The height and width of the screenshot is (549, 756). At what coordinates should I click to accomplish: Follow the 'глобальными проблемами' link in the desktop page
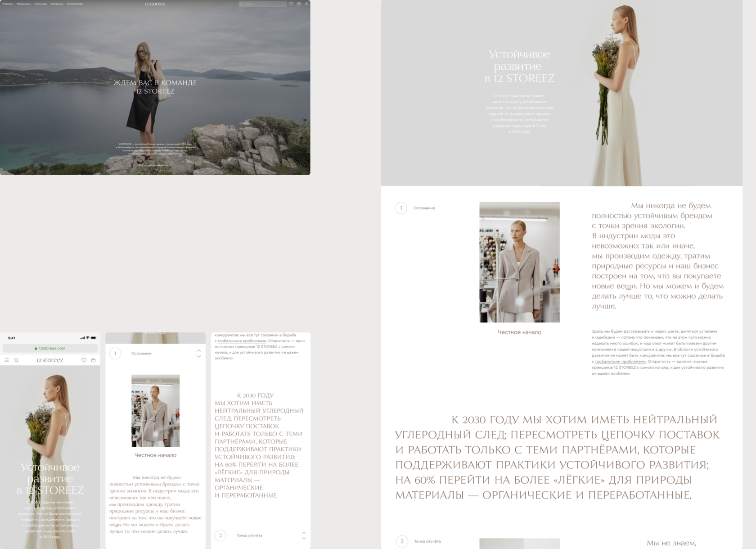click(621, 362)
